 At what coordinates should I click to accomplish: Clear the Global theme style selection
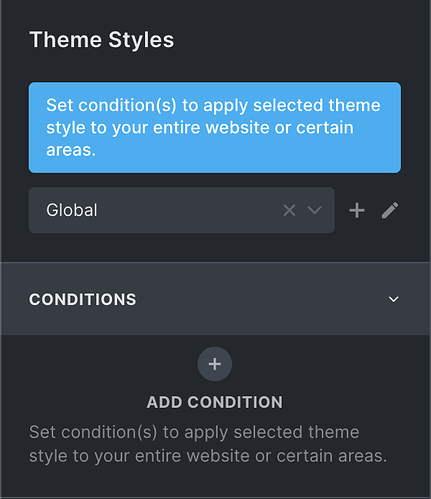pos(289,210)
